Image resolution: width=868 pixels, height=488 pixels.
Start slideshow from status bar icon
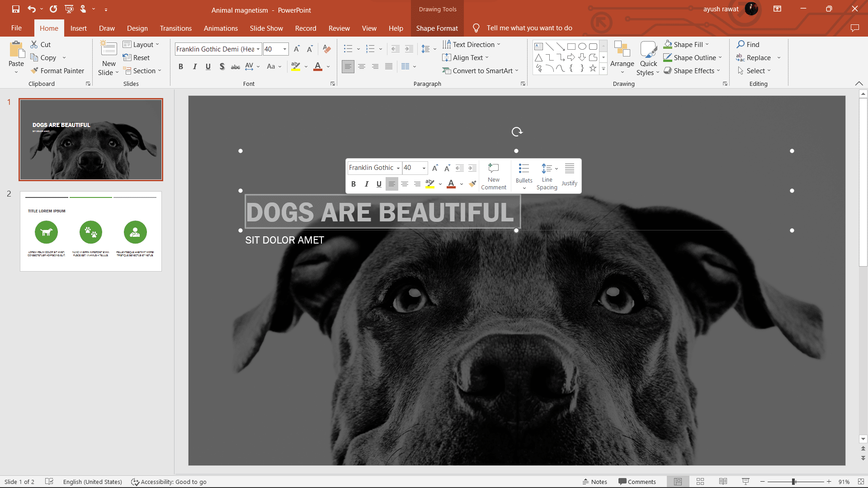[745, 482]
